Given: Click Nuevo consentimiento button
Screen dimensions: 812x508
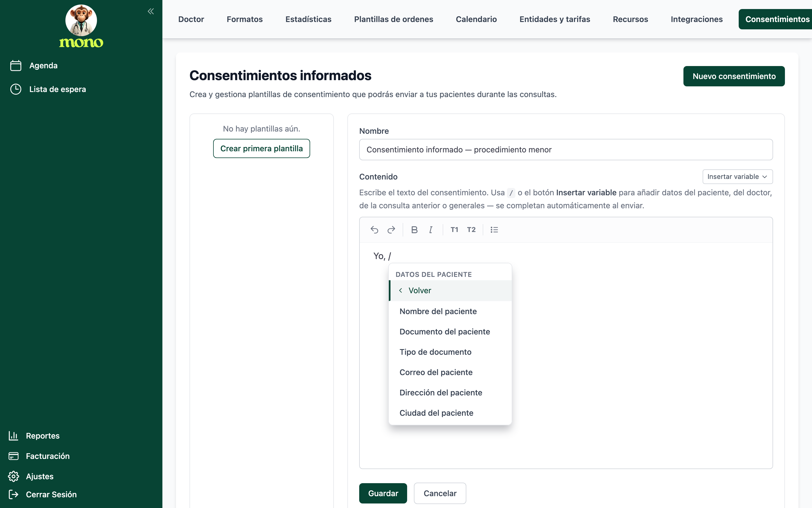Looking at the screenshot, I should tap(734, 76).
